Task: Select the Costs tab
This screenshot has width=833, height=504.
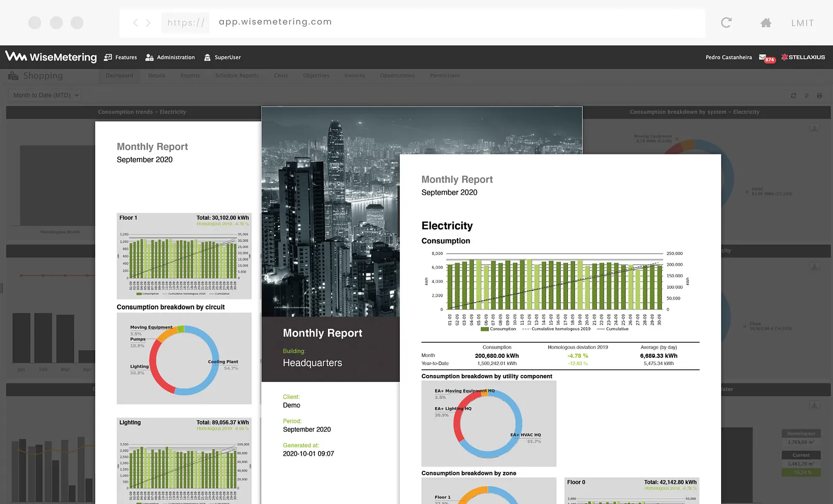Action: (x=281, y=76)
